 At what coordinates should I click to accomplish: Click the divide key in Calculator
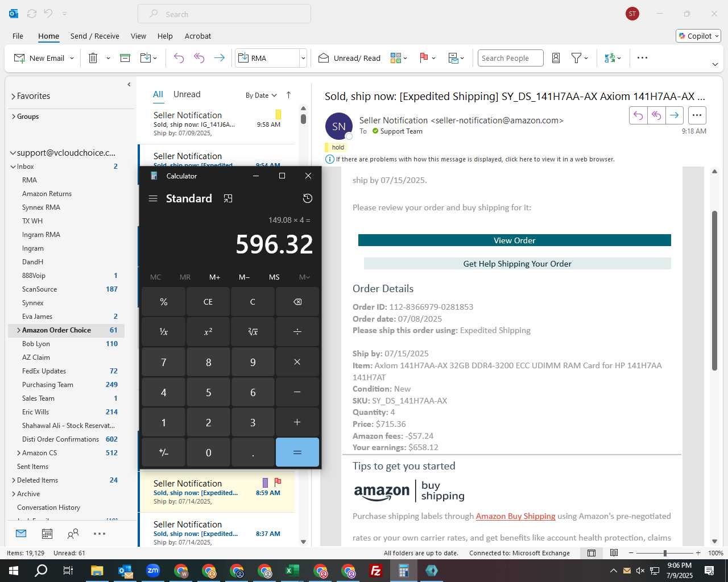[x=297, y=331]
